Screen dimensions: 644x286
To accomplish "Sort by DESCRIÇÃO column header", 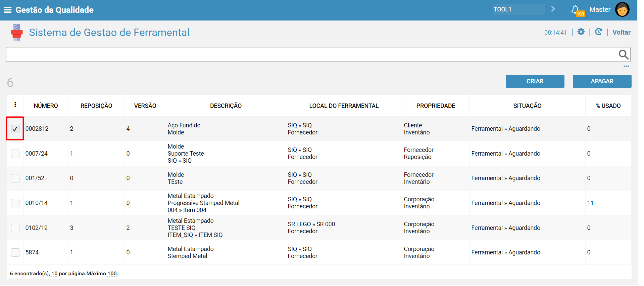I will tap(226, 106).
